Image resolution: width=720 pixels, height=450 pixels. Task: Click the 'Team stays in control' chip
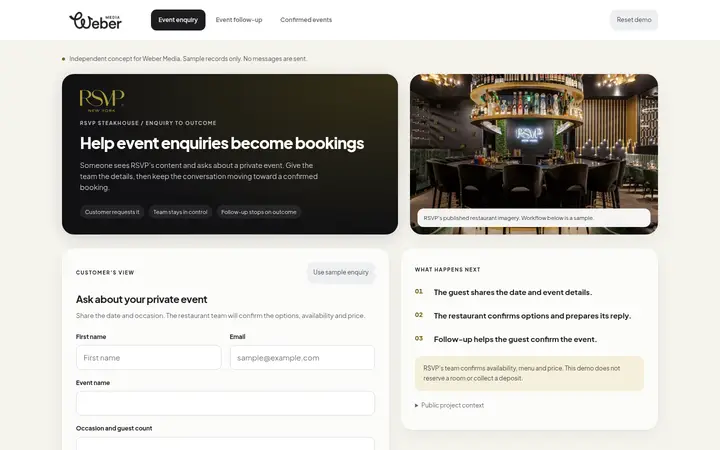point(180,212)
